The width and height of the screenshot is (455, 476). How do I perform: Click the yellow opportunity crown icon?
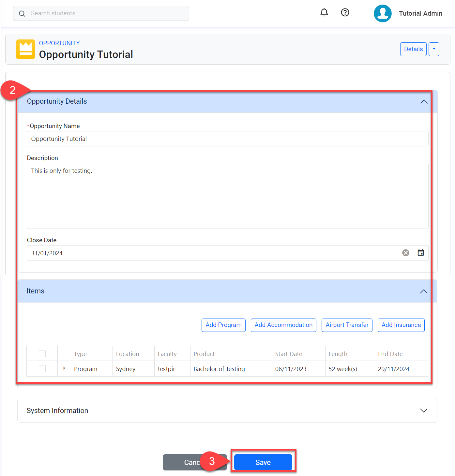coord(25,49)
